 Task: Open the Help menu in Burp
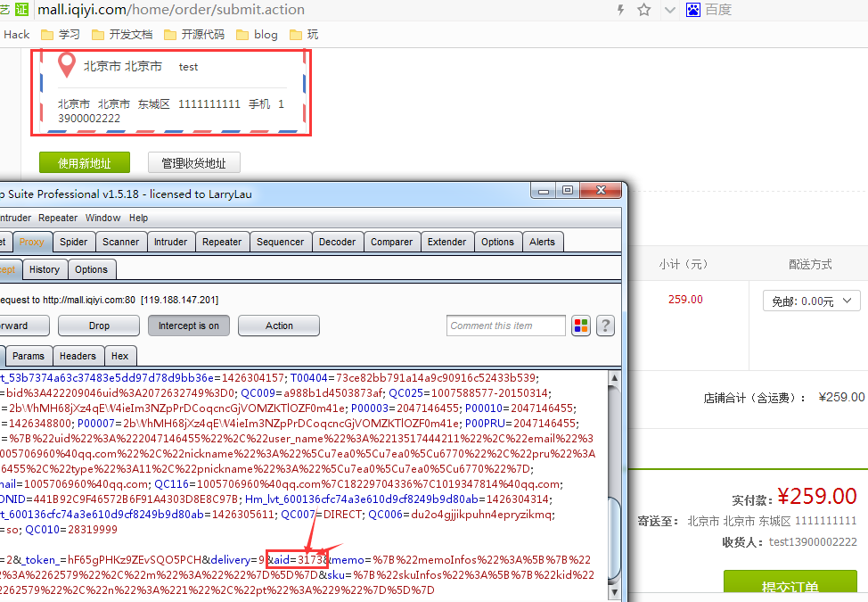[x=138, y=218]
